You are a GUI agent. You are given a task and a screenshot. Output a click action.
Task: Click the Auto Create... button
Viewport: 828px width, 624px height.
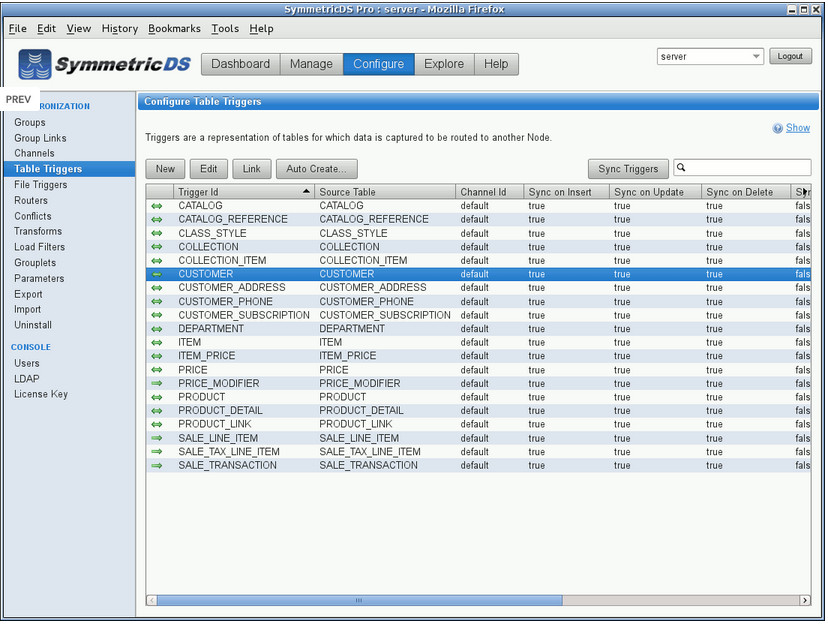point(316,169)
